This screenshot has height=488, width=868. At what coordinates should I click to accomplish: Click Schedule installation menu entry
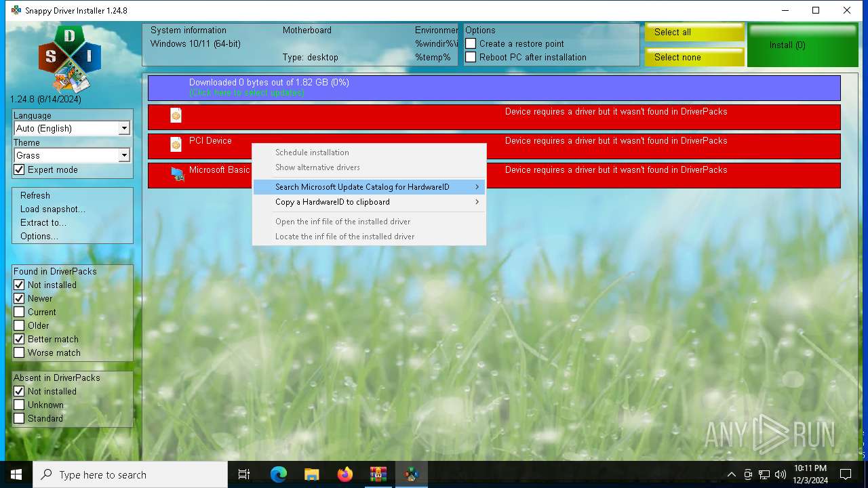point(369,152)
